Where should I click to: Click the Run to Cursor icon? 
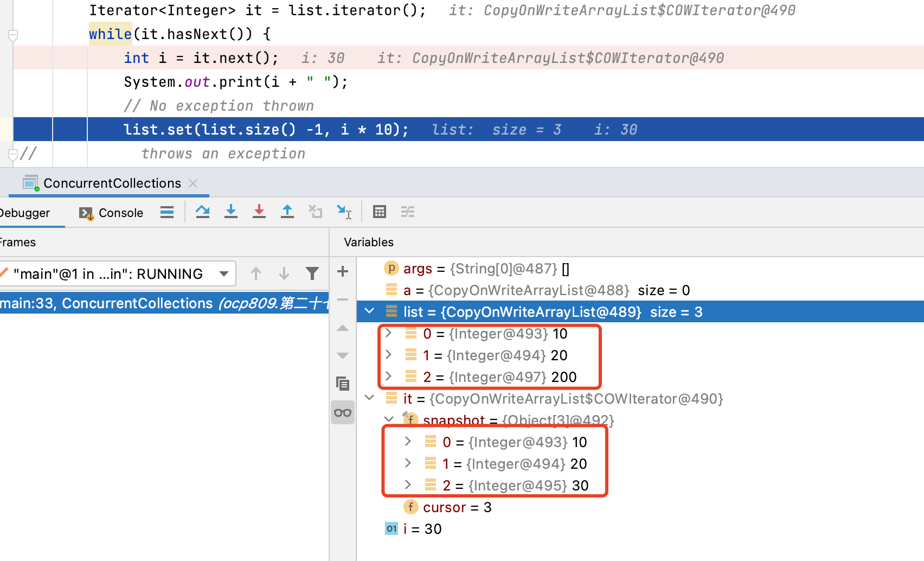[x=344, y=212]
